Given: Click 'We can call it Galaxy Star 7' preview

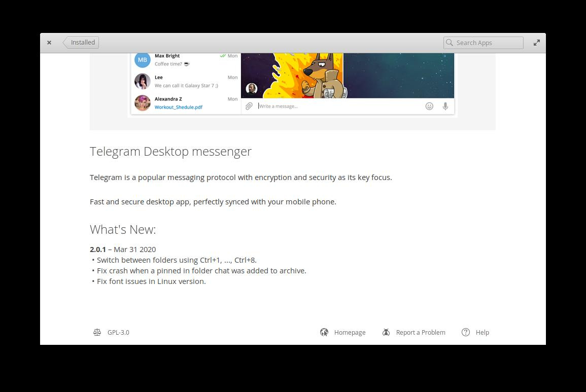Looking at the screenshot, I should 187,86.
